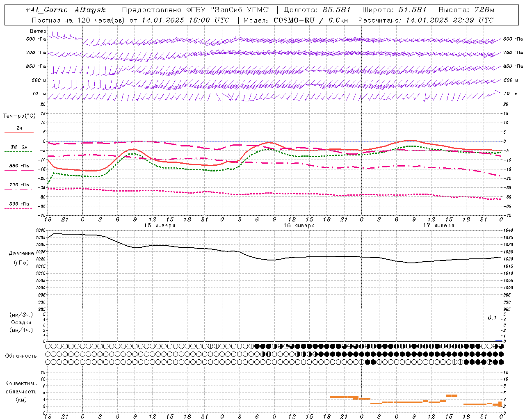Click the date label 15 января
Screen dimensions: 525x420
click(160, 226)
